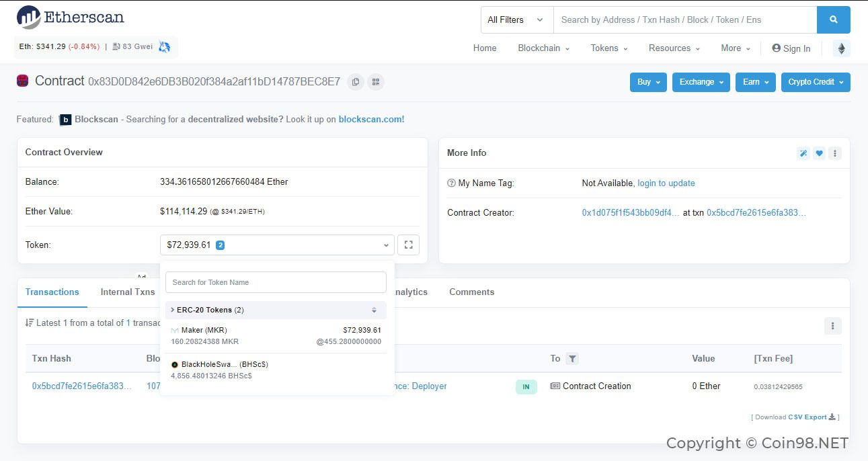The width and height of the screenshot is (868, 461).
Task: Open the Exchange dropdown button
Action: click(701, 82)
